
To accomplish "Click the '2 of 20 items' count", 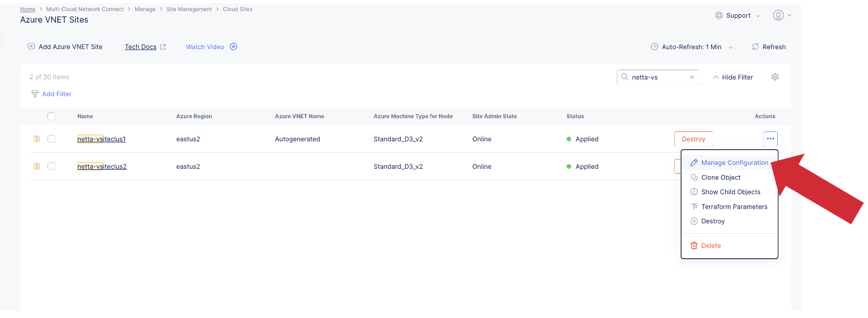I will pos(50,77).
